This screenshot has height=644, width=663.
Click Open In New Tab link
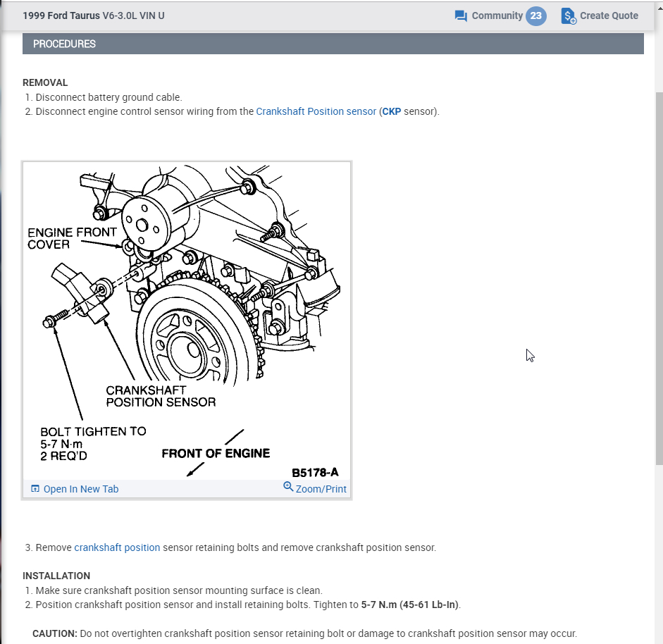pos(81,489)
